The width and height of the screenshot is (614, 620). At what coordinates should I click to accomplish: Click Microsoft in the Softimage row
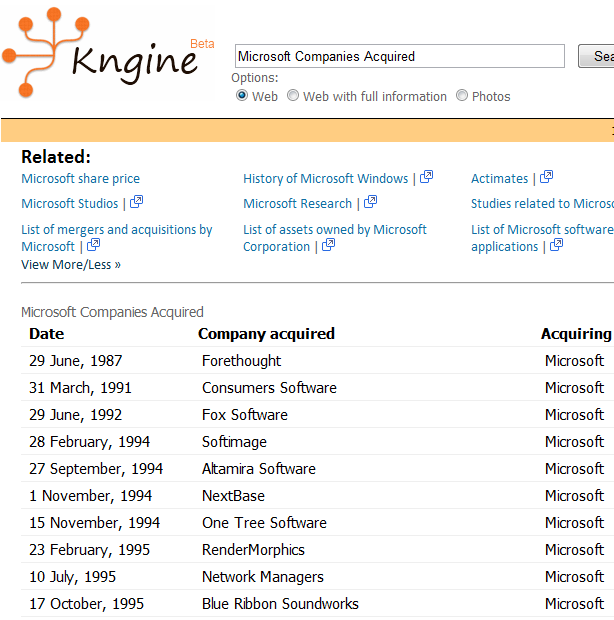(x=574, y=442)
